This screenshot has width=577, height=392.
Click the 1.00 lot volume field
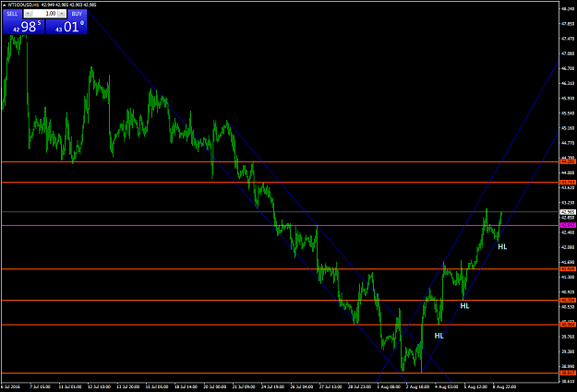pos(45,14)
